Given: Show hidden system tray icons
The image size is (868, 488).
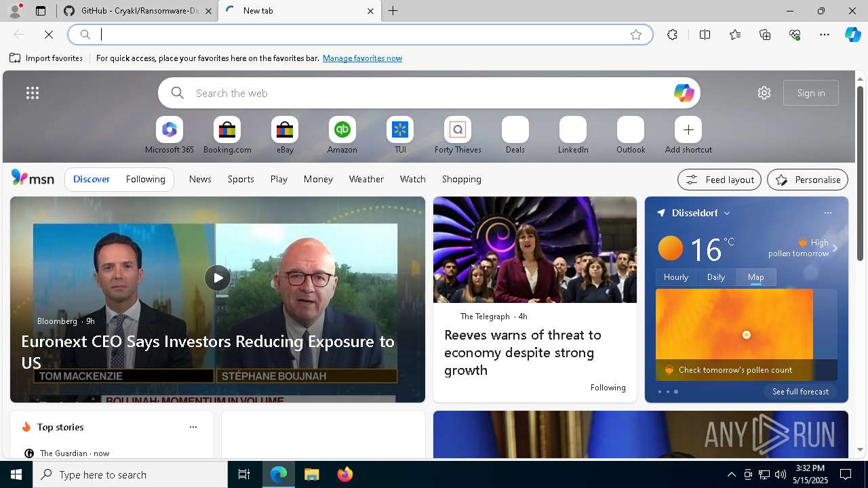Looking at the screenshot, I should [x=731, y=474].
